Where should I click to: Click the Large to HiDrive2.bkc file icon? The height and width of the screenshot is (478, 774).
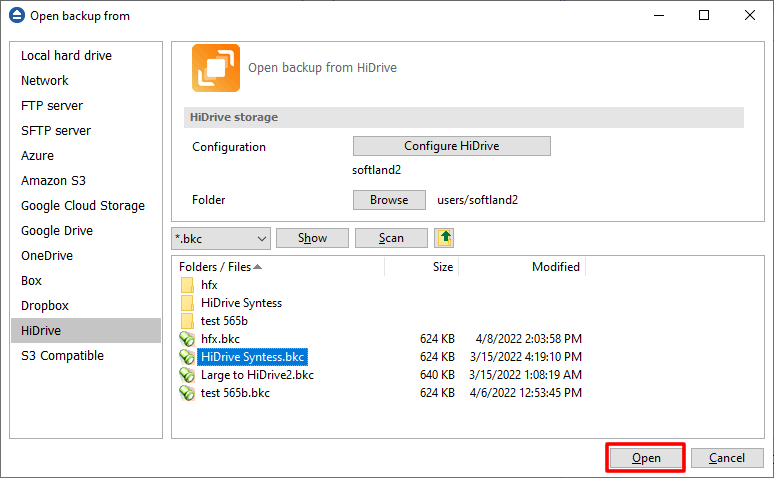187,375
